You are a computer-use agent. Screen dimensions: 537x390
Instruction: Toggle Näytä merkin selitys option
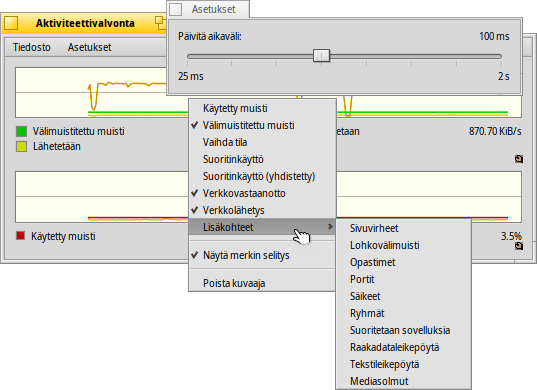coord(262,255)
